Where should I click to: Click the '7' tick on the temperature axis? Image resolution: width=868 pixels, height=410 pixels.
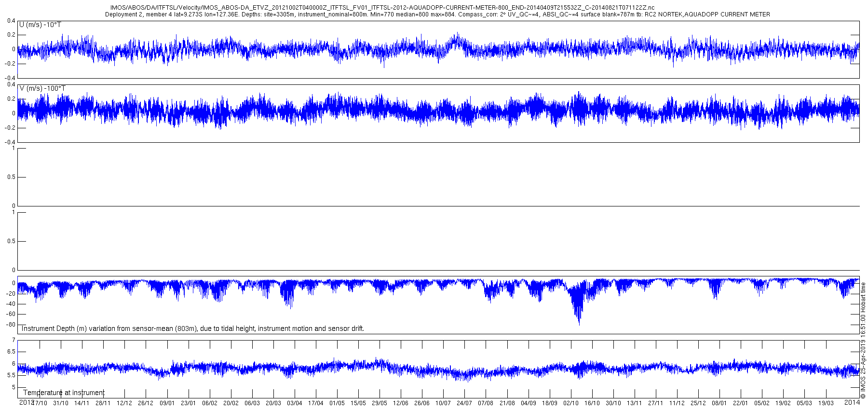pos(14,340)
